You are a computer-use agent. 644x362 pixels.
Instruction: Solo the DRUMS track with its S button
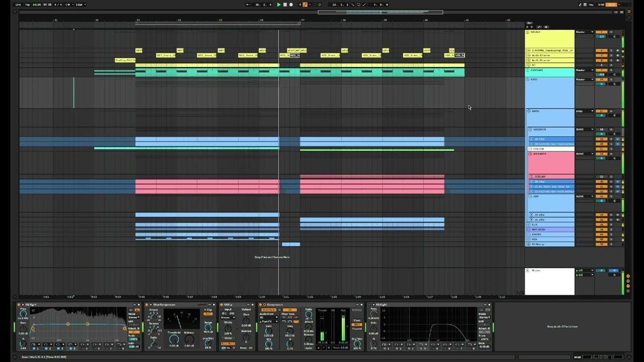tap(611, 32)
